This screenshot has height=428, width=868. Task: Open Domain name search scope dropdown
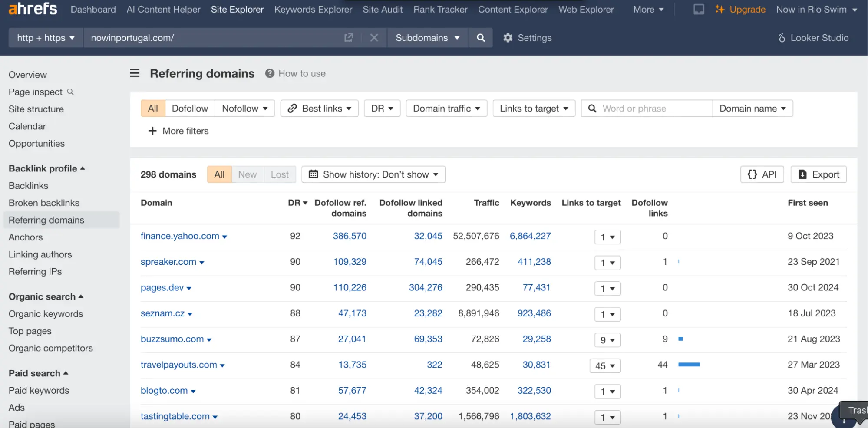tap(752, 108)
